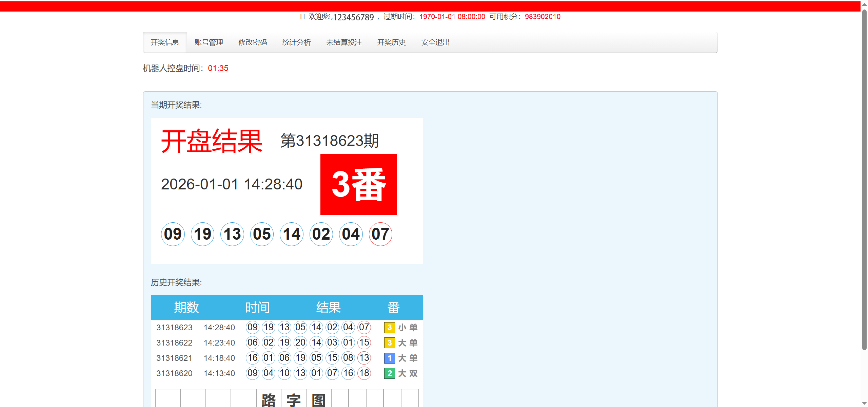Open 统计分析 section
The image size is (868, 407).
[296, 42]
